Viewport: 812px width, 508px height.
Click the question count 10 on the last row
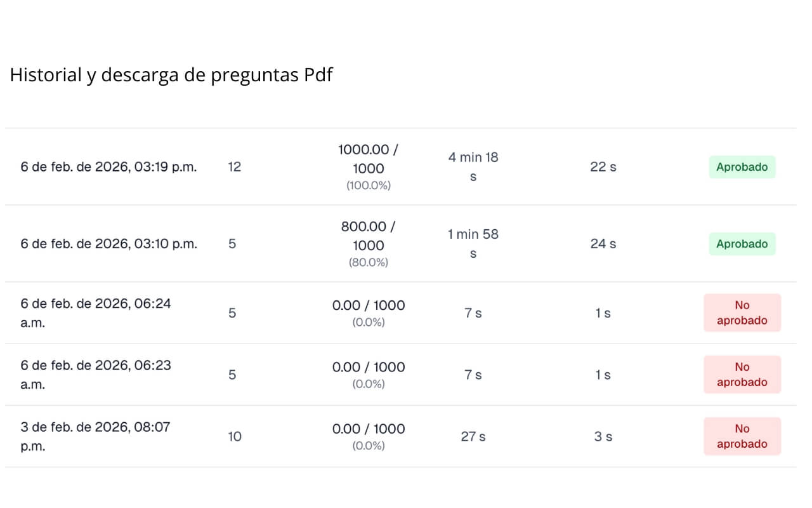(233, 437)
